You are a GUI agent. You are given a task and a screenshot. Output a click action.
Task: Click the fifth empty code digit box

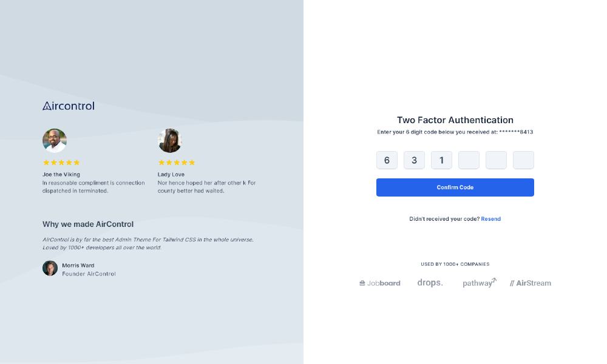pos(496,160)
